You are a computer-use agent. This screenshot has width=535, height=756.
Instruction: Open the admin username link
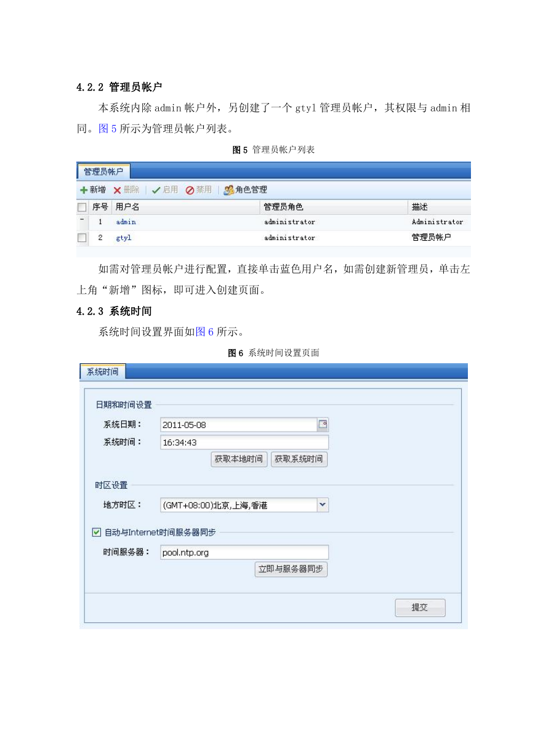coord(126,222)
